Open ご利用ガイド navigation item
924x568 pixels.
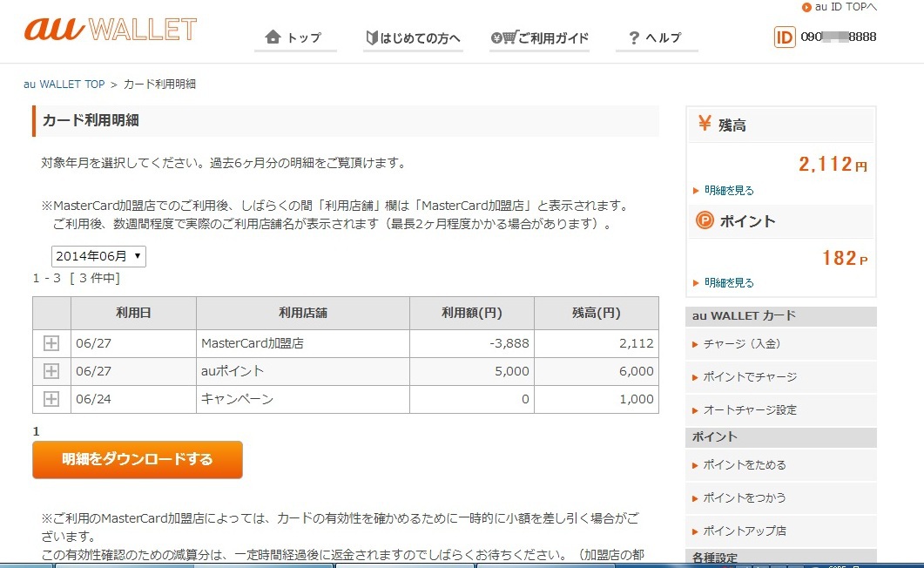(x=539, y=37)
